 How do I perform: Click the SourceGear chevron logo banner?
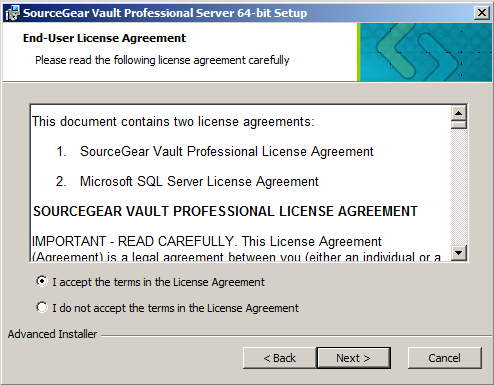(424, 52)
